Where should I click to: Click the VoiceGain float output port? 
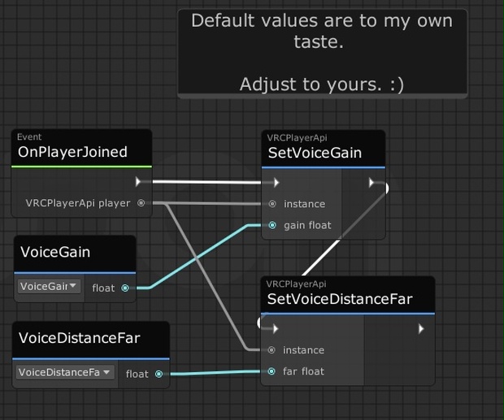(125, 288)
